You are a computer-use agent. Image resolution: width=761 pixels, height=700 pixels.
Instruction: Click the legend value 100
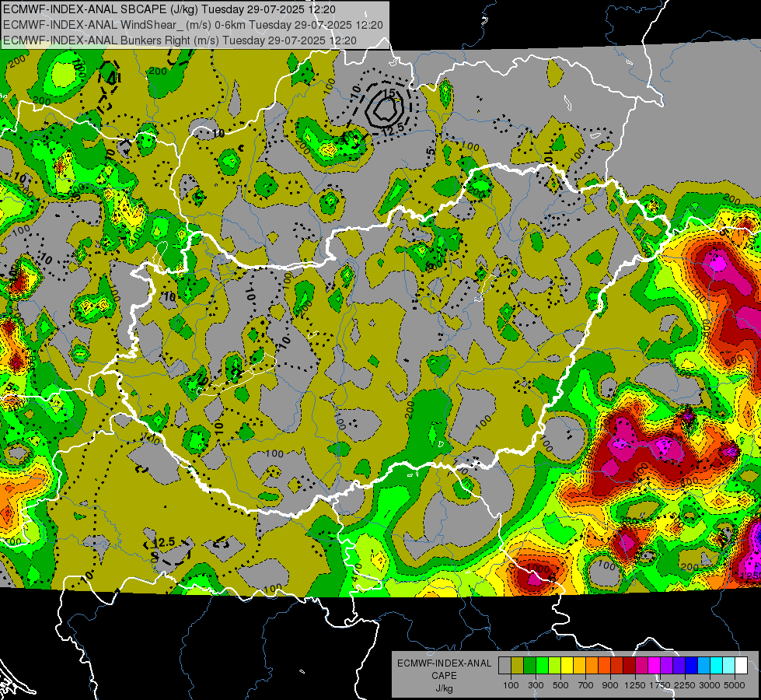pyautogui.click(x=511, y=685)
